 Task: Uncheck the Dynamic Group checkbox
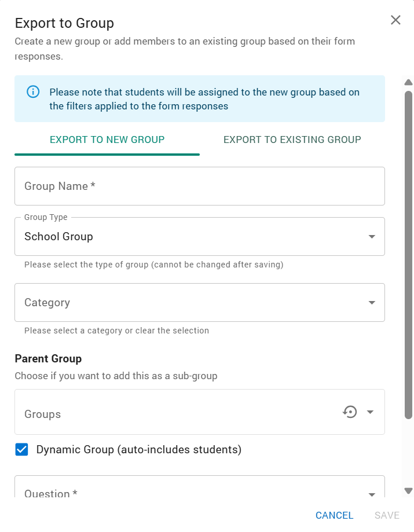coord(21,450)
